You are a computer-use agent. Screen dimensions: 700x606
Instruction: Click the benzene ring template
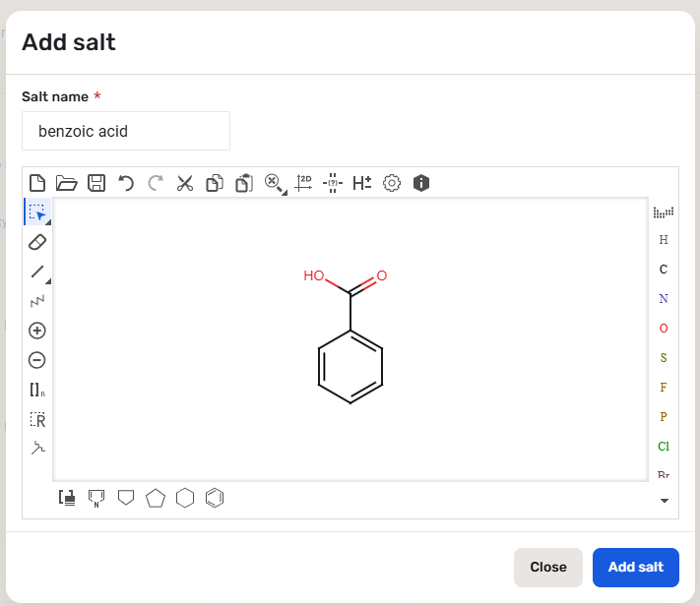coord(215,498)
